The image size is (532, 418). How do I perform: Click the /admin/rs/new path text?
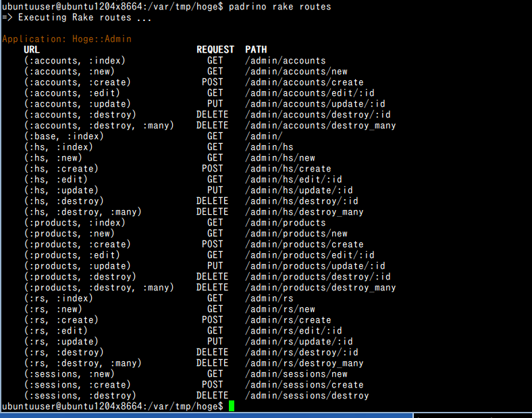pyautogui.click(x=280, y=309)
